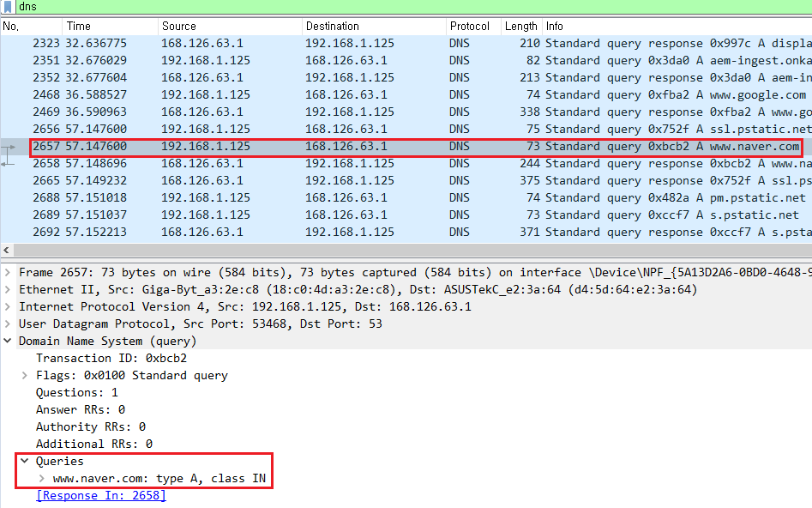Collapse Domain Name System (query) section
This screenshot has height=508, width=812.
(x=7, y=341)
